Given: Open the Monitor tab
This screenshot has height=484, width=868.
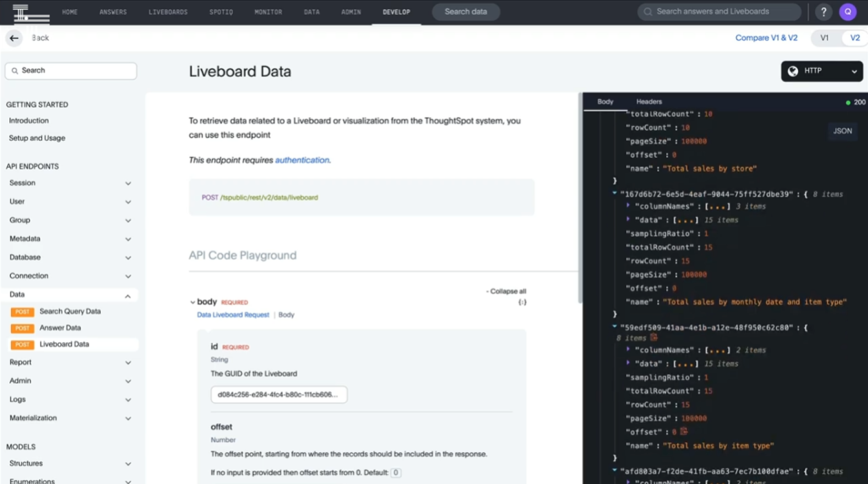Looking at the screenshot, I should tap(268, 12).
